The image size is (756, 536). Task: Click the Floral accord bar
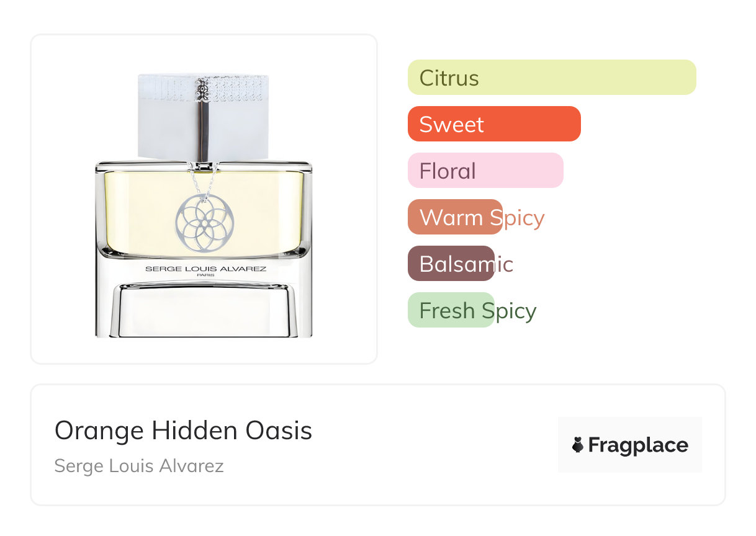[485, 171]
